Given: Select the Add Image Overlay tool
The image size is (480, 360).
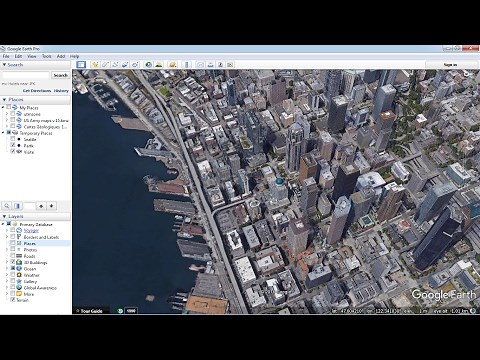Looking at the screenshot, I should [125, 64].
